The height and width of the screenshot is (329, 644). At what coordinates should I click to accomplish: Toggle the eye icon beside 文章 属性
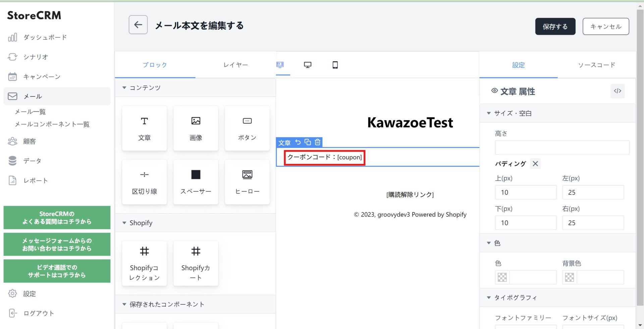(494, 91)
